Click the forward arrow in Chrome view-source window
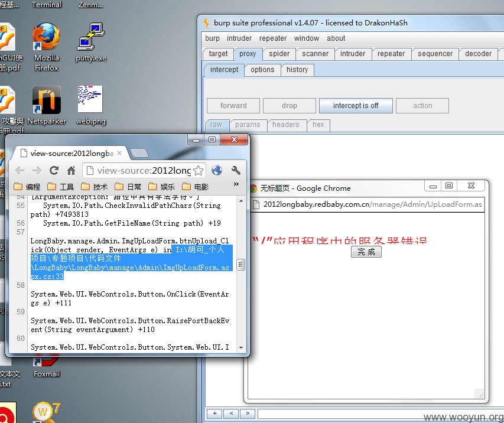The image size is (504, 423). click(37, 170)
